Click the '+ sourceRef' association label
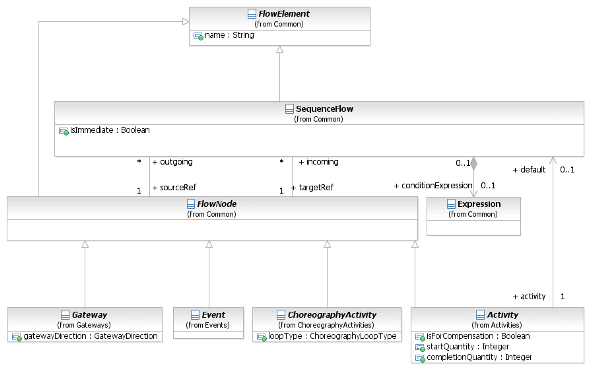This screenshot has width=598, height=371. [174, 188]
